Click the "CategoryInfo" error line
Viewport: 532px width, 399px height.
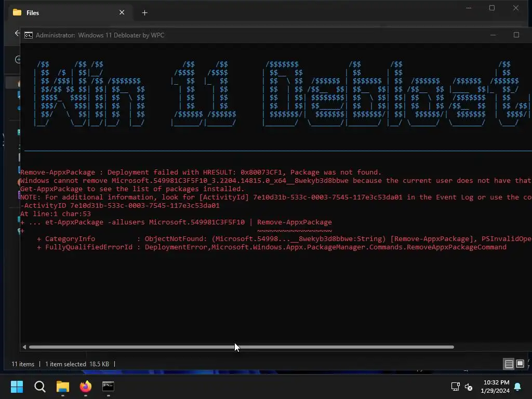click(x=284, y=239)
